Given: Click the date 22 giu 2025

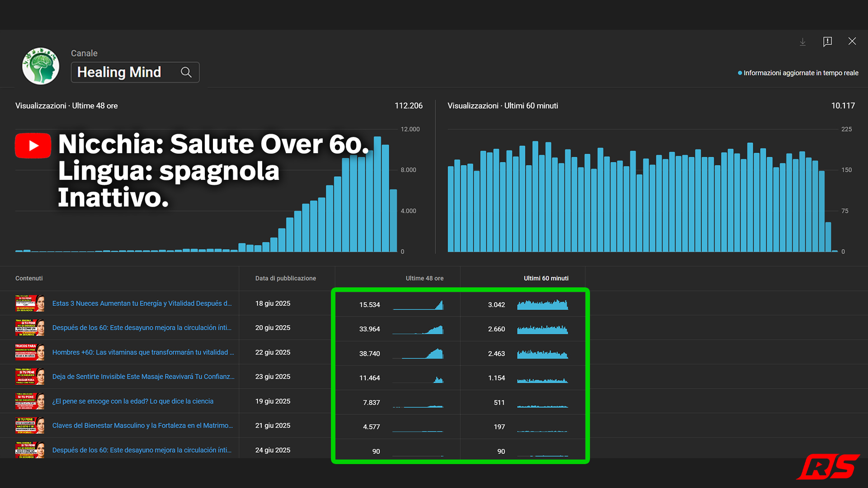Looking at the screenshot, I should (273, 352).
